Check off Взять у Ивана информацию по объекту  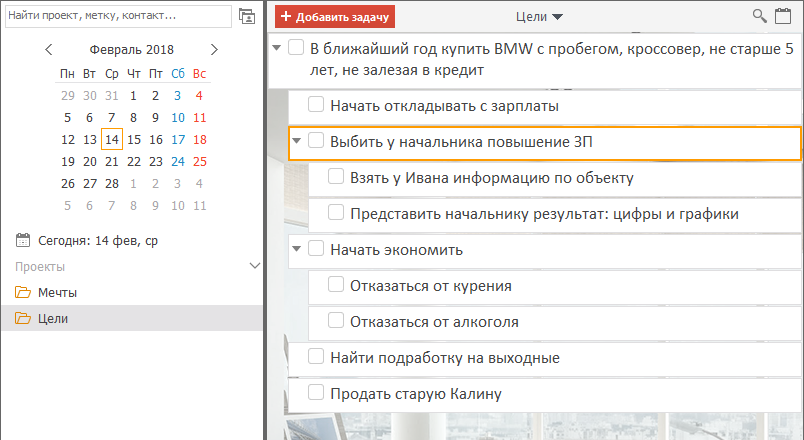coord(336,176)
